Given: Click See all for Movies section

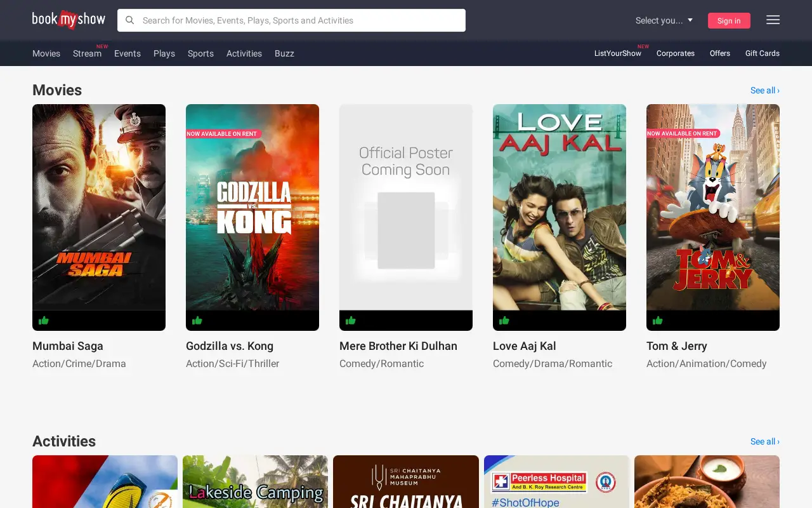Looking at the screenshot, I should (x=765, y=90).
